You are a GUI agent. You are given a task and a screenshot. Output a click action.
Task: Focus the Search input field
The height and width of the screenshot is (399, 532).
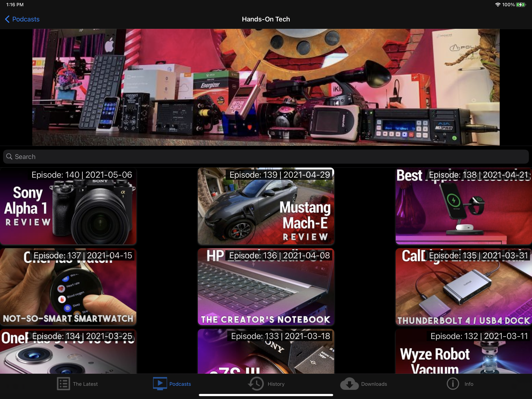(x=266, y=157)
